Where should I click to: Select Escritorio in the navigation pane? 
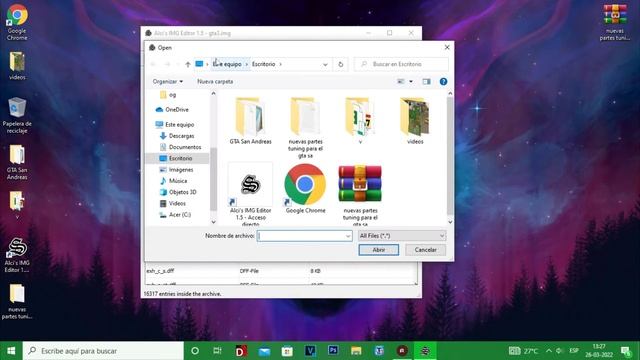[180, 158]
